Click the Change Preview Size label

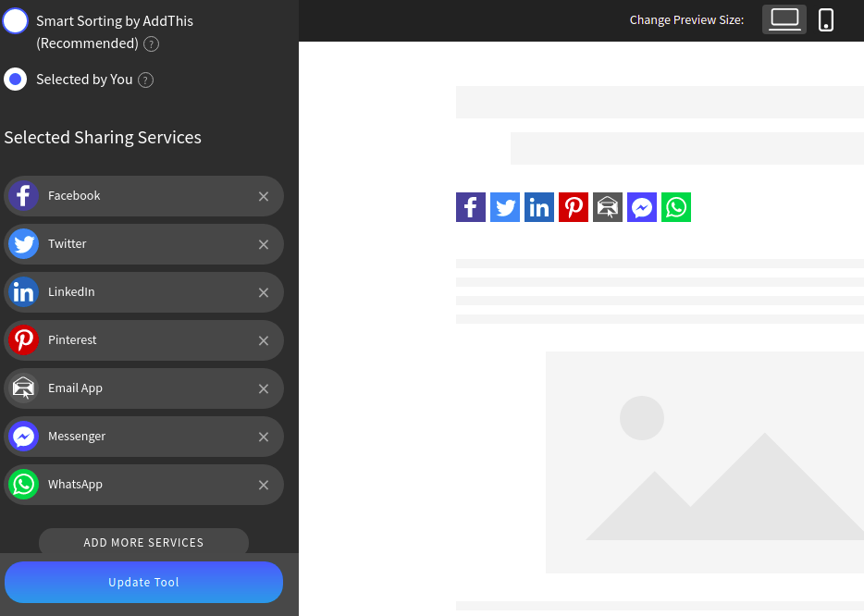click(x=686, y=19)
